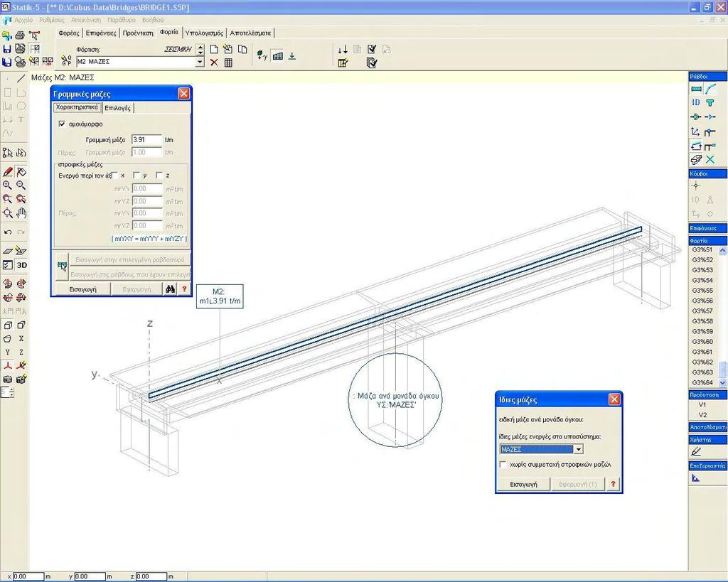Image resolution: width=728 pixels, height=582 pixels.
Task: Click the undo arrow icon
Action: click(x=7, y=232)
